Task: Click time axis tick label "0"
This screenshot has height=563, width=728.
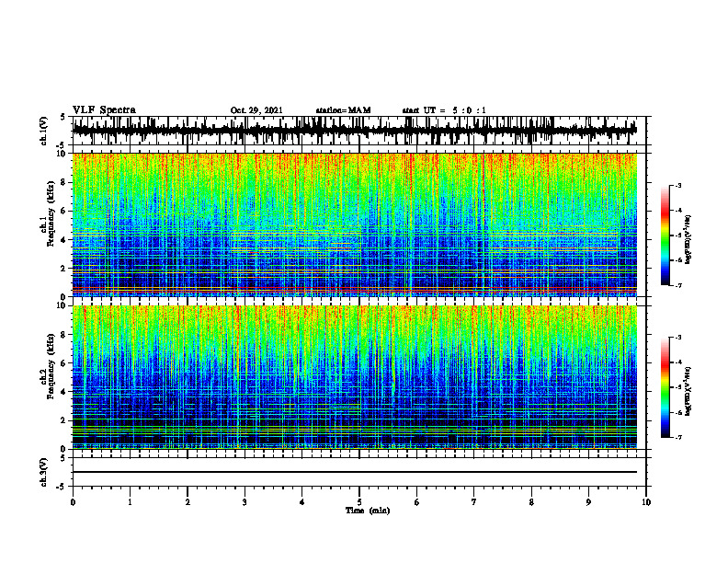Action: 73,502
